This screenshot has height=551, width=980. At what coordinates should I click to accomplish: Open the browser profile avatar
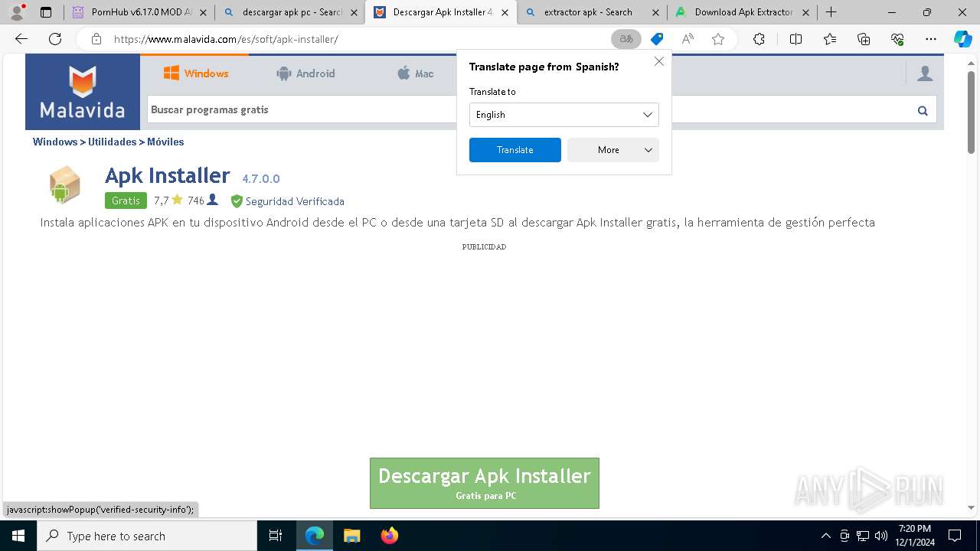[17, 12]
